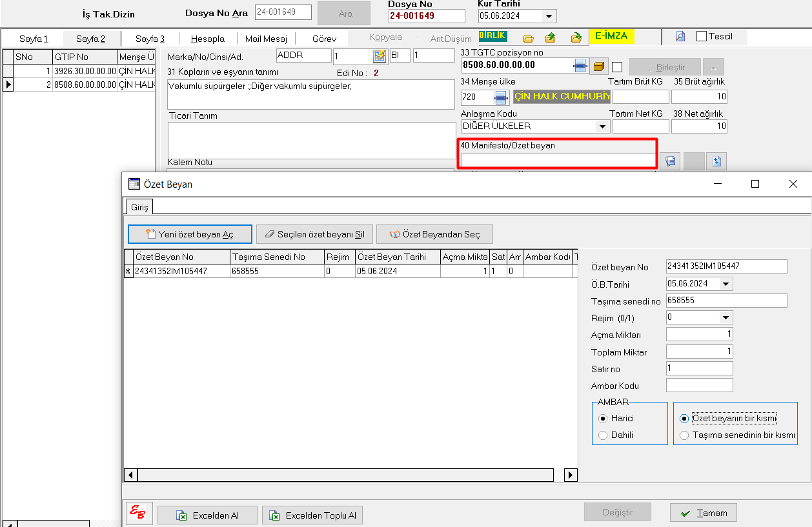The width and height of the screenshot is (812, 527).
Task: Click the 38 Net ağırlık field
Action: (699, 126)
